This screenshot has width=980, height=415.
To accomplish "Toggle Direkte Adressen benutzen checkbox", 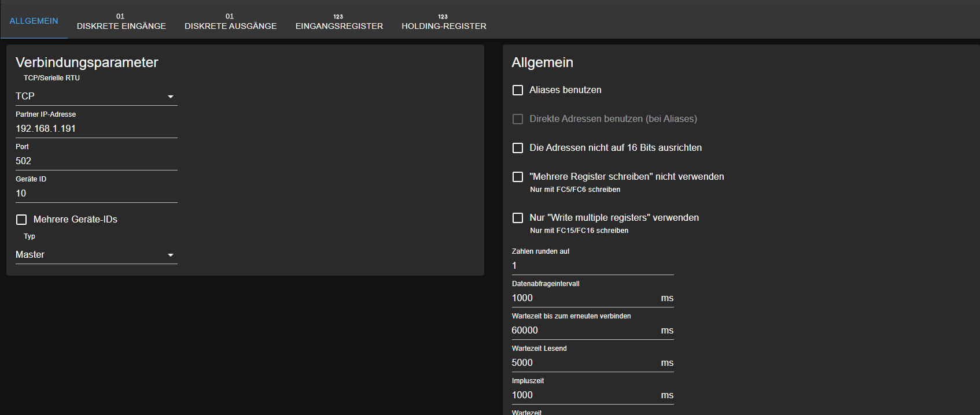I will [518, 119].
